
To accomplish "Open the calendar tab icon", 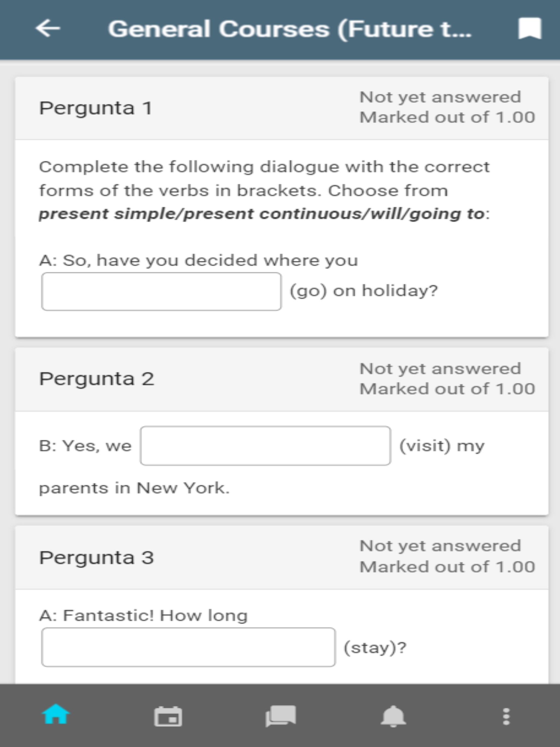I will (168, 716).
